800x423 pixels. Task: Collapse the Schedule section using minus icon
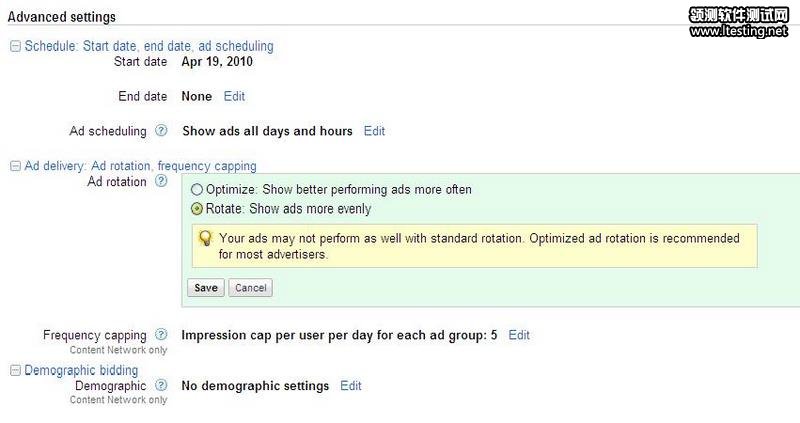pyautogui.click(x=15, y=46)
